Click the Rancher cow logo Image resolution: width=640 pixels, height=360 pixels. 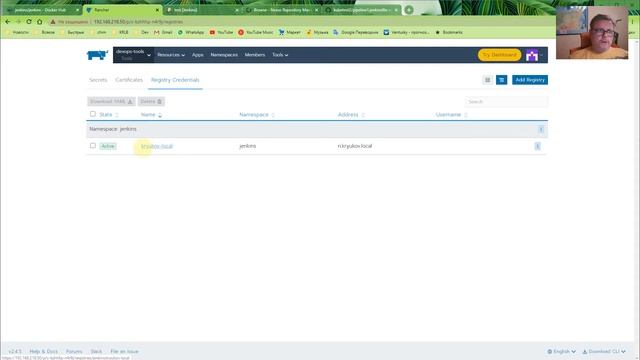[97, 55]
